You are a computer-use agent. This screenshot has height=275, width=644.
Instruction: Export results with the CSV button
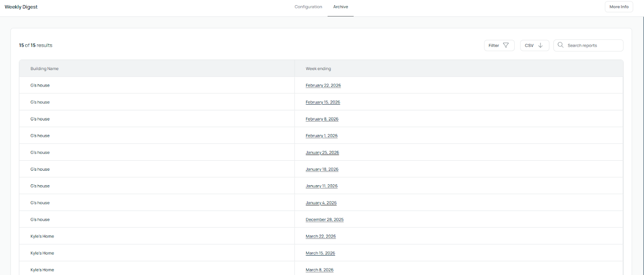534,45
